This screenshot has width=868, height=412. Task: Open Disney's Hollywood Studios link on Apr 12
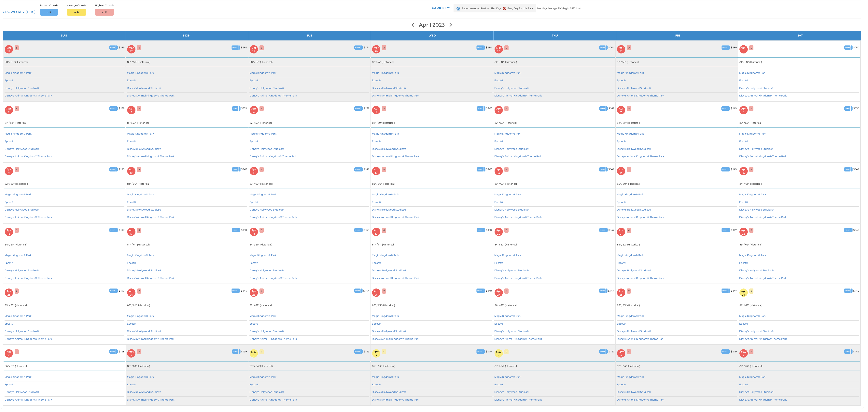pos(389,210)
